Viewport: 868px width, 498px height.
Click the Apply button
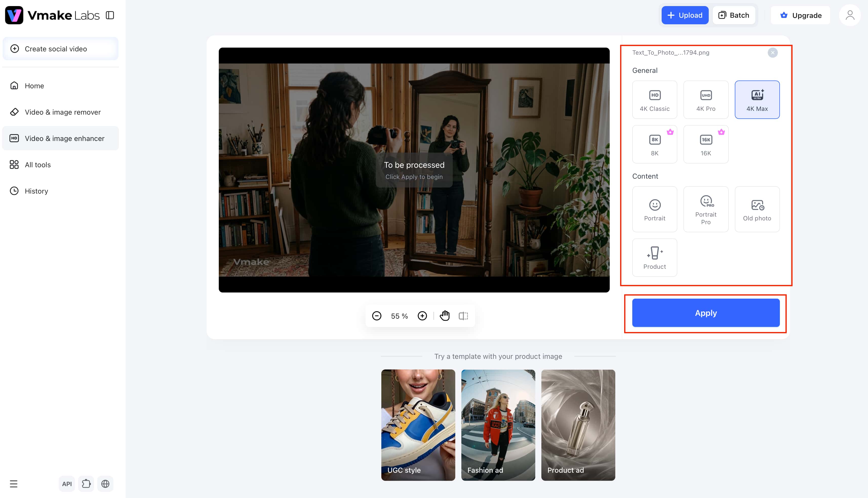(x=706, y=313)
